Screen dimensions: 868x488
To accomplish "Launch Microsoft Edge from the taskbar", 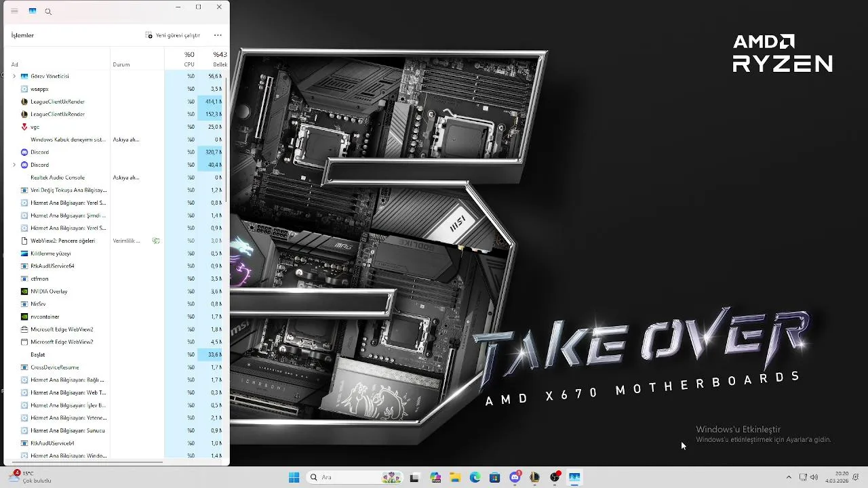I will coord(475,477).
